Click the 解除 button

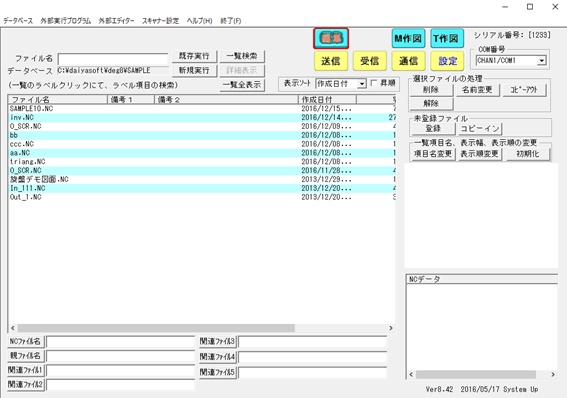431,104
